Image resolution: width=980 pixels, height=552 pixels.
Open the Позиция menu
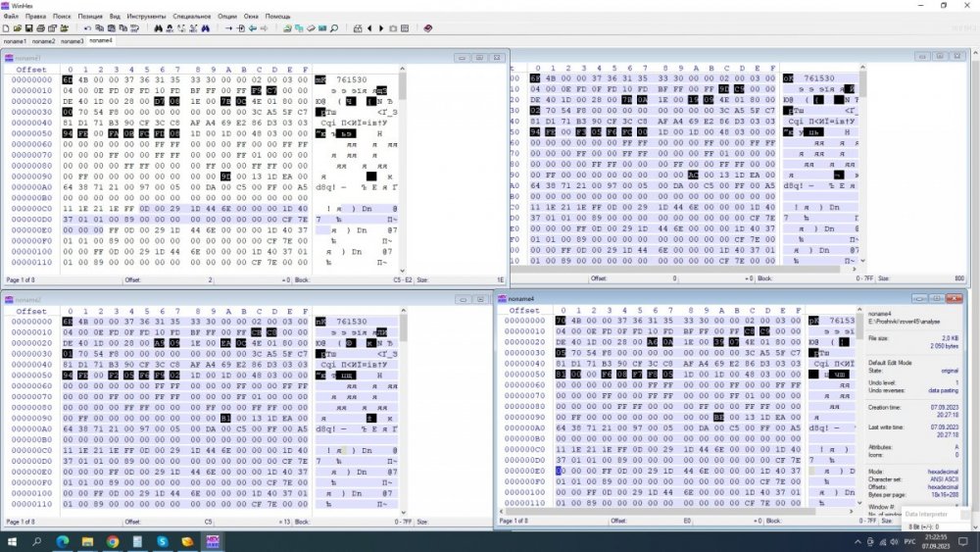pyautogui.click(x=90, y=17)
